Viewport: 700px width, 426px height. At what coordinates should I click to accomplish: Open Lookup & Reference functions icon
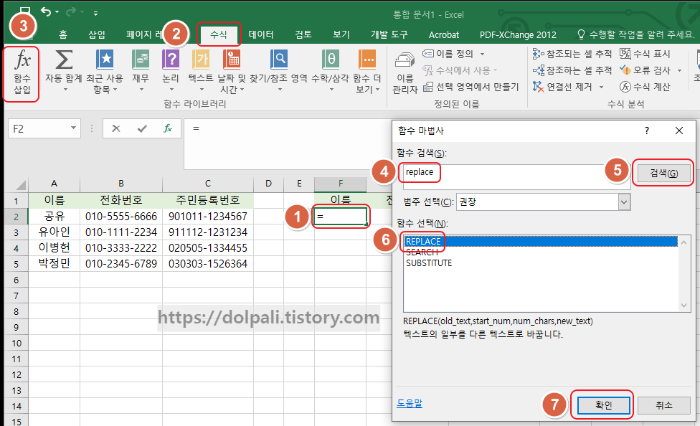[279, 71]
